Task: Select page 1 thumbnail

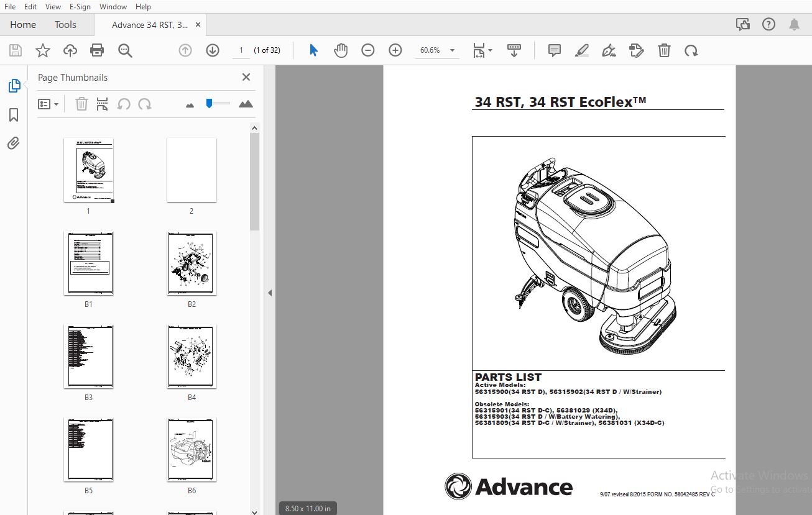Action: coord(88,170)
